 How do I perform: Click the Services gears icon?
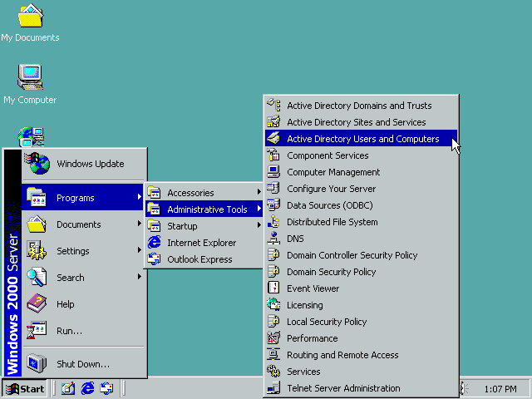273,372
